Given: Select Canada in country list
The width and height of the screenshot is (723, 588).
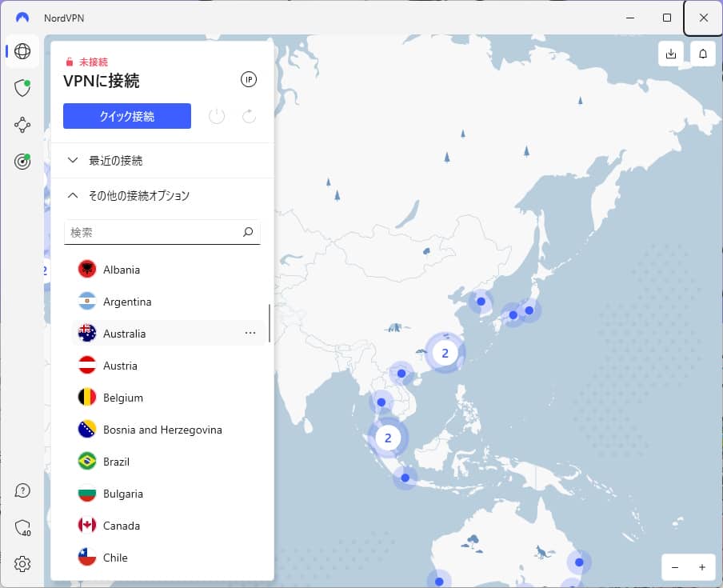Looking at the screenshot, I should point(169,526).
